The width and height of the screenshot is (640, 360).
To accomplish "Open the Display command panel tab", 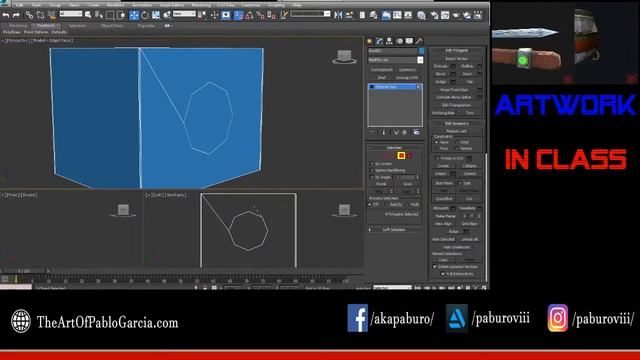I will click(409, 41).
